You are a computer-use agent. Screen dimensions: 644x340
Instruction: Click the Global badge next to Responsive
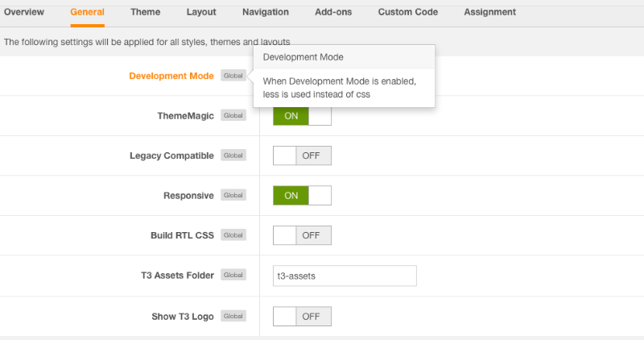click(233, 196)
